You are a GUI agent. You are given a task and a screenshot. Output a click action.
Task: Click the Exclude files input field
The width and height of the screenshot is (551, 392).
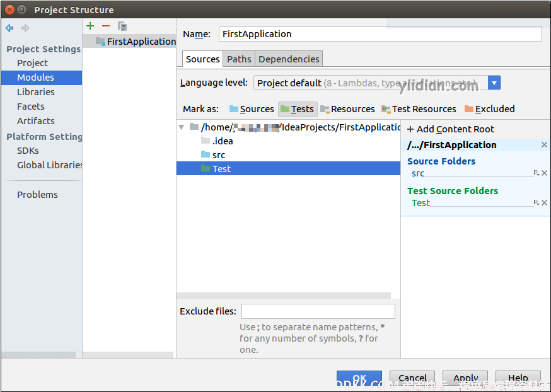pyautogui.click(x=318, y=311)
